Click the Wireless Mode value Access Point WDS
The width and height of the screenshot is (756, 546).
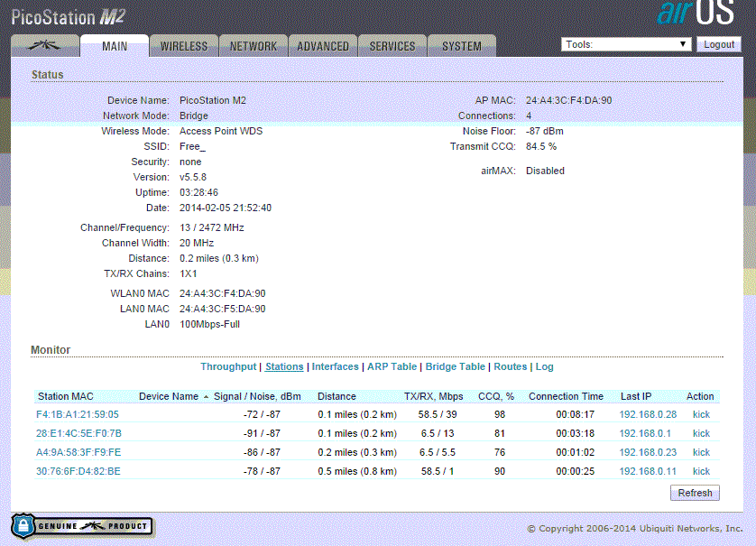(x=221, y=131)
